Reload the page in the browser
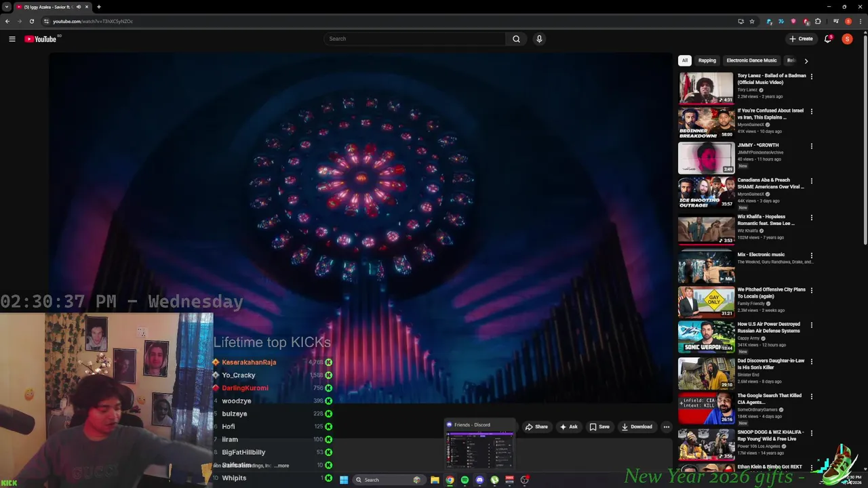This screenshot has height=488, width=868. (31, 21)
